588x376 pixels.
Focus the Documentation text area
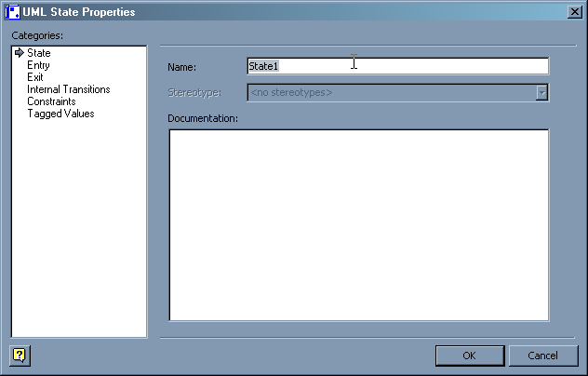(x=358, y=225)
